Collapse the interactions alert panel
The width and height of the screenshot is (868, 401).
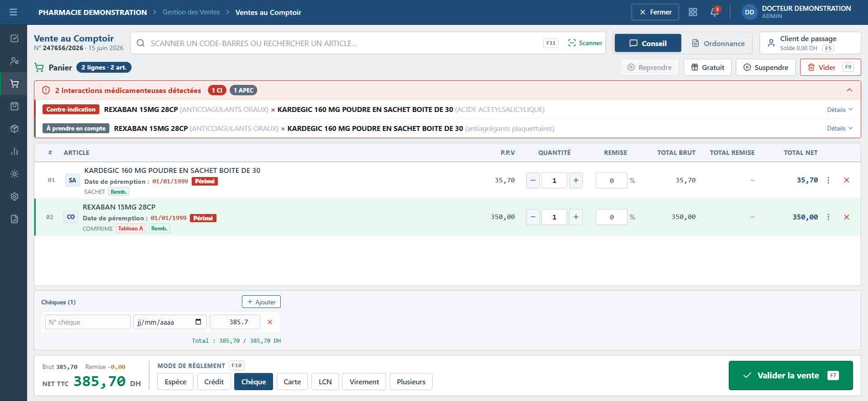(849, 90)
